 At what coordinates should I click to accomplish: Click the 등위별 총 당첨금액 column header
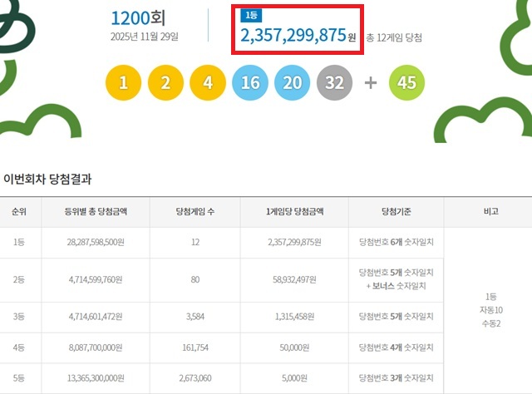click(x=96, y=212)
